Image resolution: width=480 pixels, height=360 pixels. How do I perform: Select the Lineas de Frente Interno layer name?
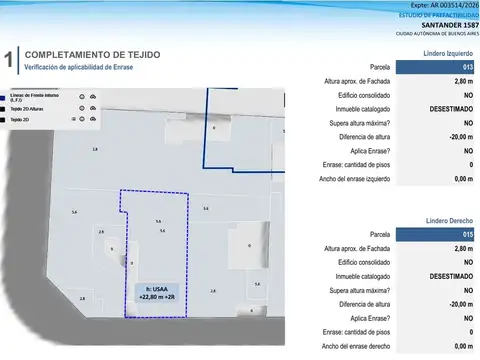pos(34,97)
